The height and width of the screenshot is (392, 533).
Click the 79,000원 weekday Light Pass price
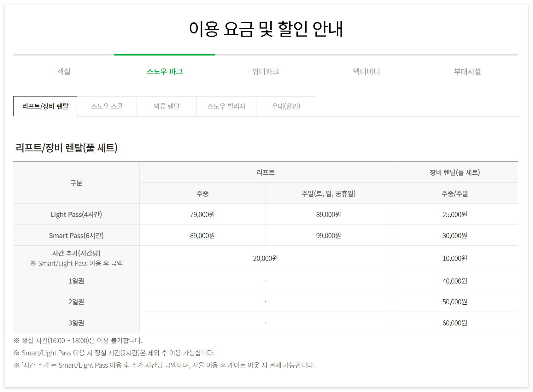(202, 214)
